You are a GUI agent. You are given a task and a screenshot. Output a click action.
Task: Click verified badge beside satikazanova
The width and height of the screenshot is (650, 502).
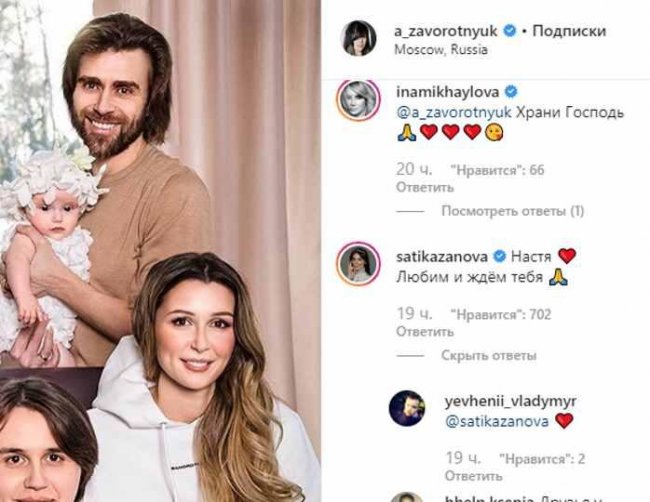500,257
